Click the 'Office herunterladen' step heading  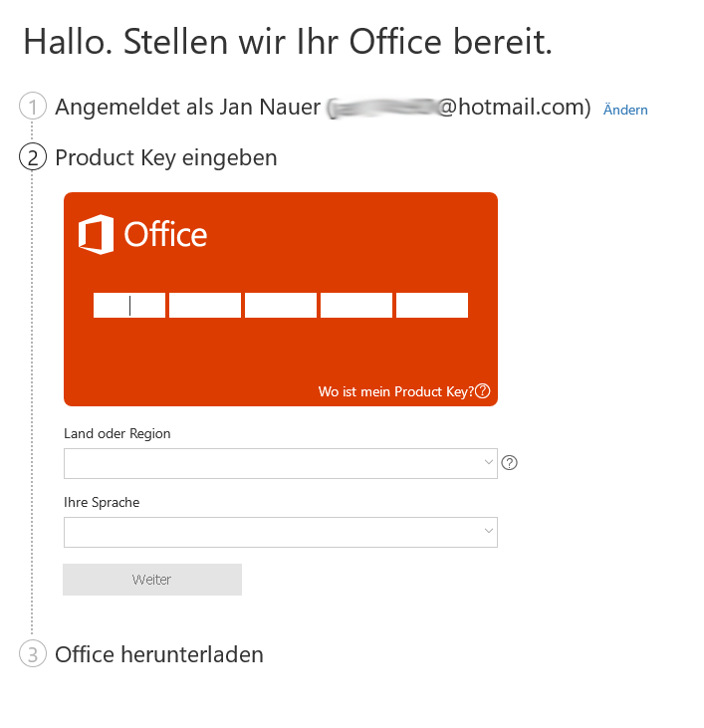159,654
